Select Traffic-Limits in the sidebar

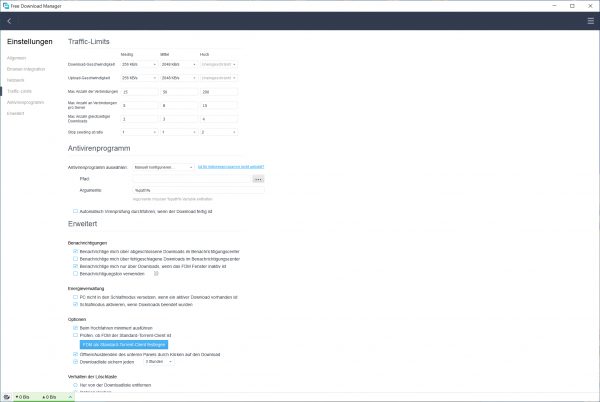coord(19,91)
